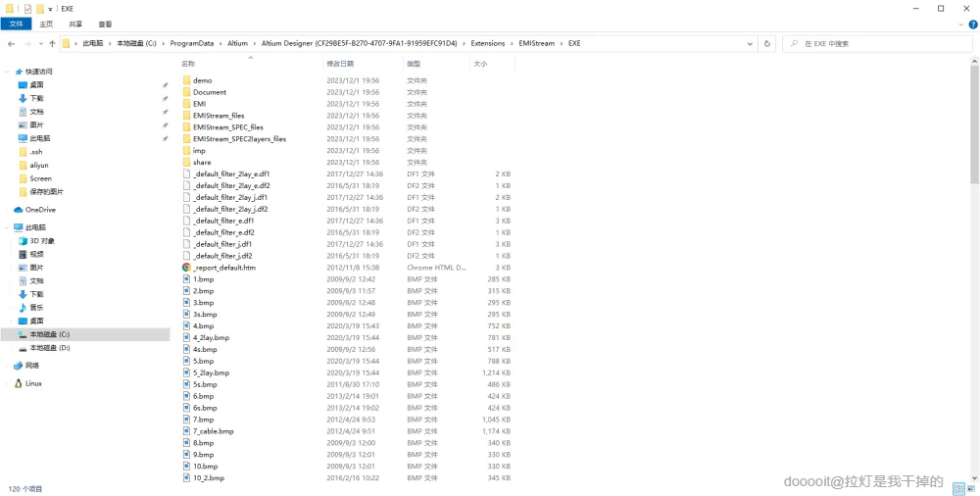The width and height of the screenshot is (980, 496).
Task: Switch to details view in status bar
Action: (x=958, y=489)
